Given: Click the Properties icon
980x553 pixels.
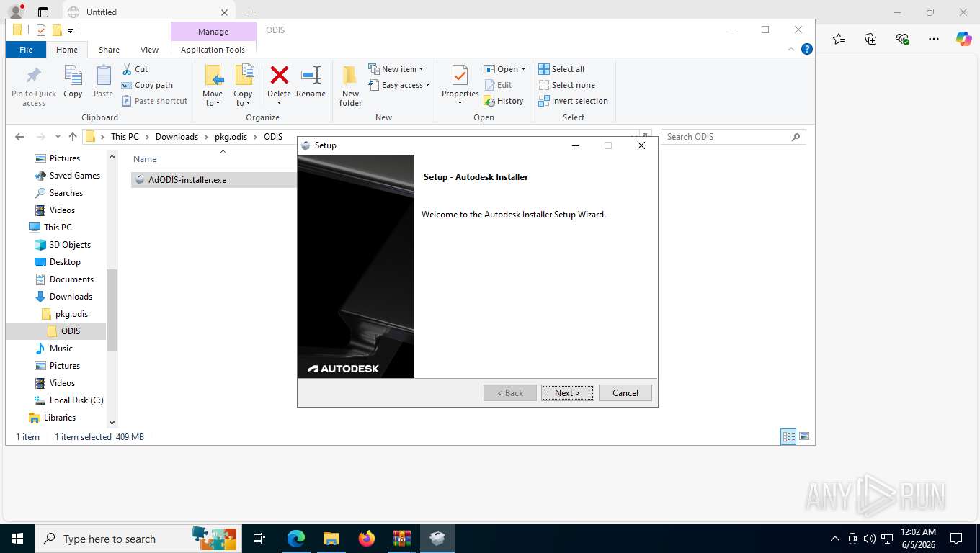Looking at the screenshot, I should pos(460,76).
